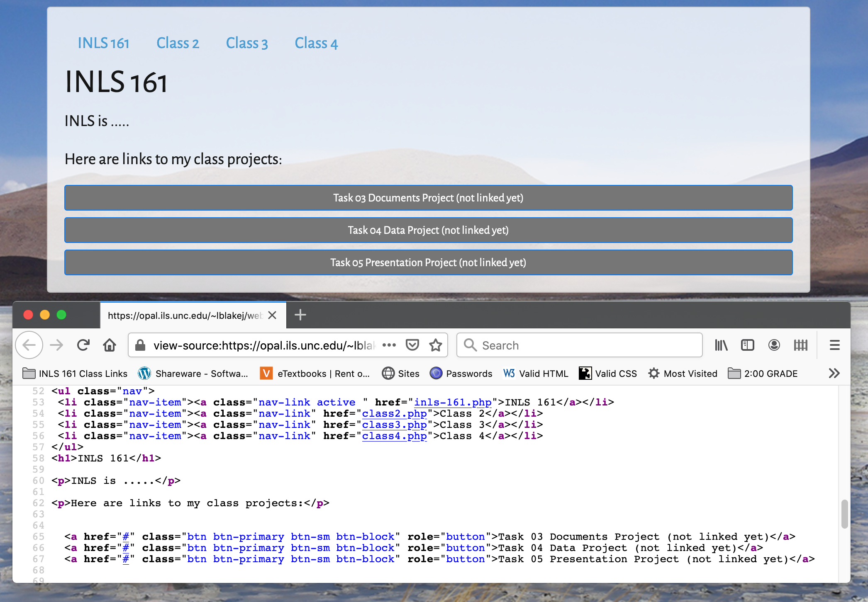
Task: Click Task 03 Documents Project button
Action: tap(428, 198)
